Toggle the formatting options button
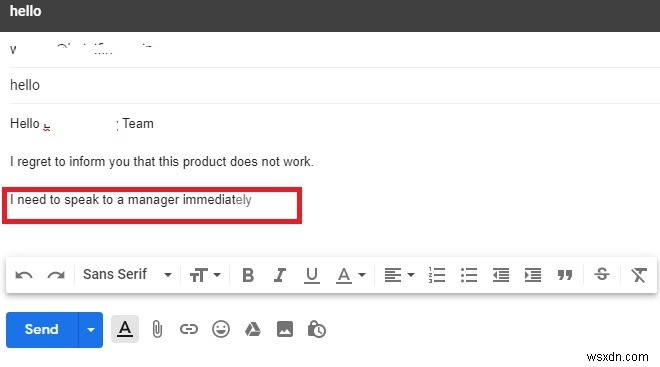The image size is (660, 367). (x=125, y=329)
